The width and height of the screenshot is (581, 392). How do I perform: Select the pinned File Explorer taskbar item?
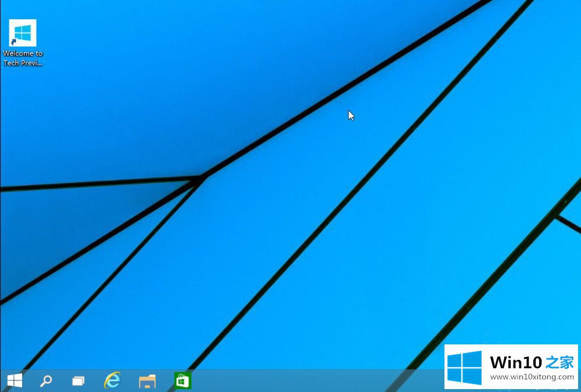pos(147,381)
